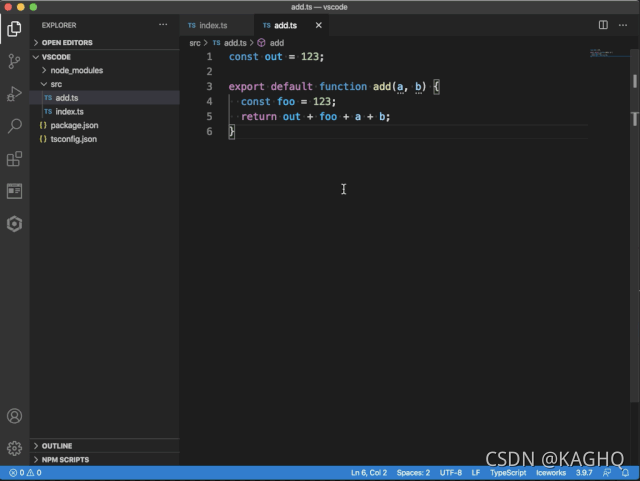Expand the node_modules folder

tap(104, 70)
